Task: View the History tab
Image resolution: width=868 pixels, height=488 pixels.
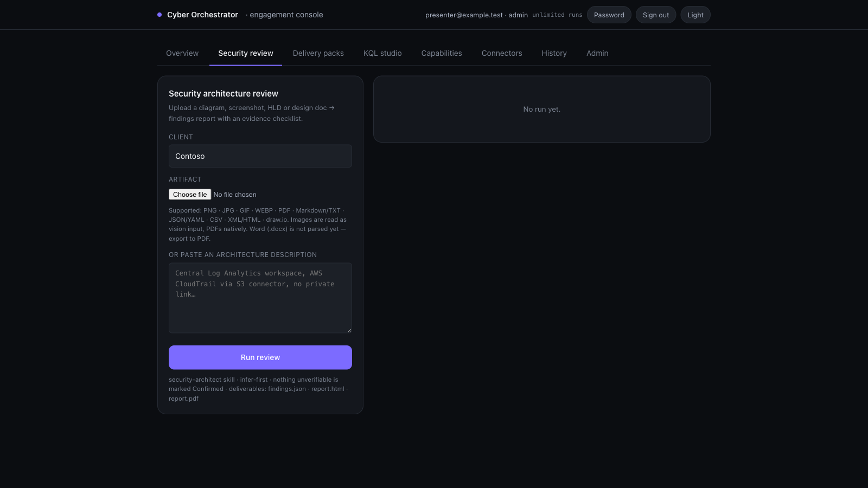Action: pyautogui.click(x=554, y=53)
